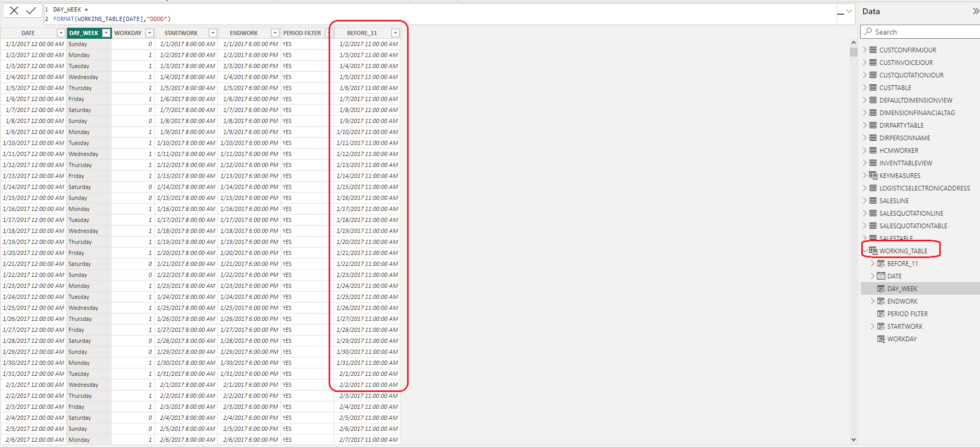Select CUSTINVOICEJOUR table icon
Image resolution: width=980 pixels, height=447 pixels.
coord(873,63)
